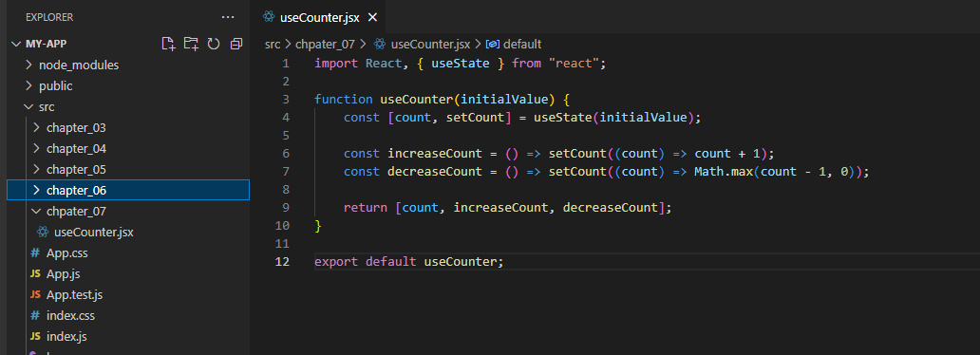Expand the chapter_06 folder

pos(36,190)
